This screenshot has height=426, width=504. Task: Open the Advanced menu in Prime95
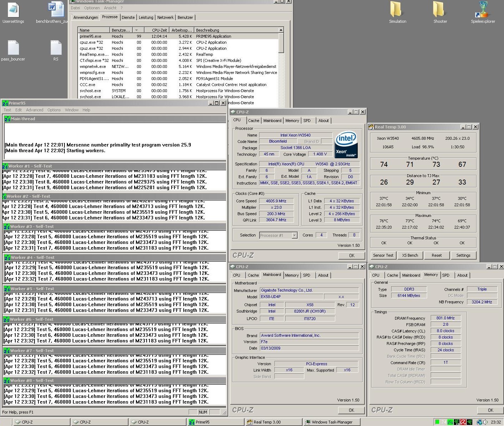pyautogui.click(x=35, y=110)
